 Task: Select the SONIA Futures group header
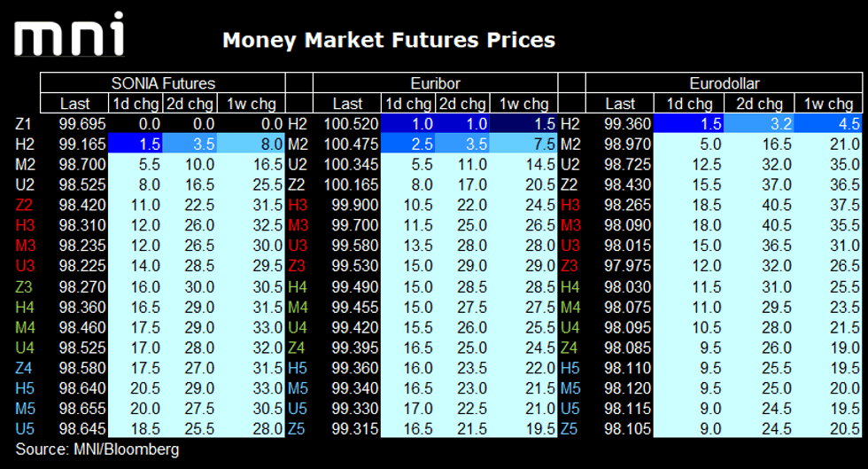pyautogui.click(x=162, y=83)
